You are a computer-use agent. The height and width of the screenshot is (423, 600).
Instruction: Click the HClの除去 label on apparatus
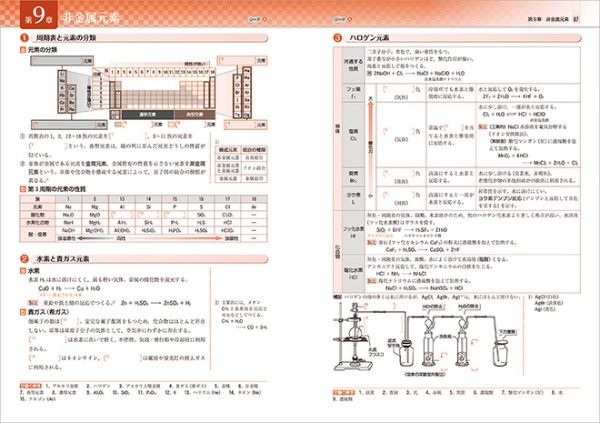[x=433, y=307]
